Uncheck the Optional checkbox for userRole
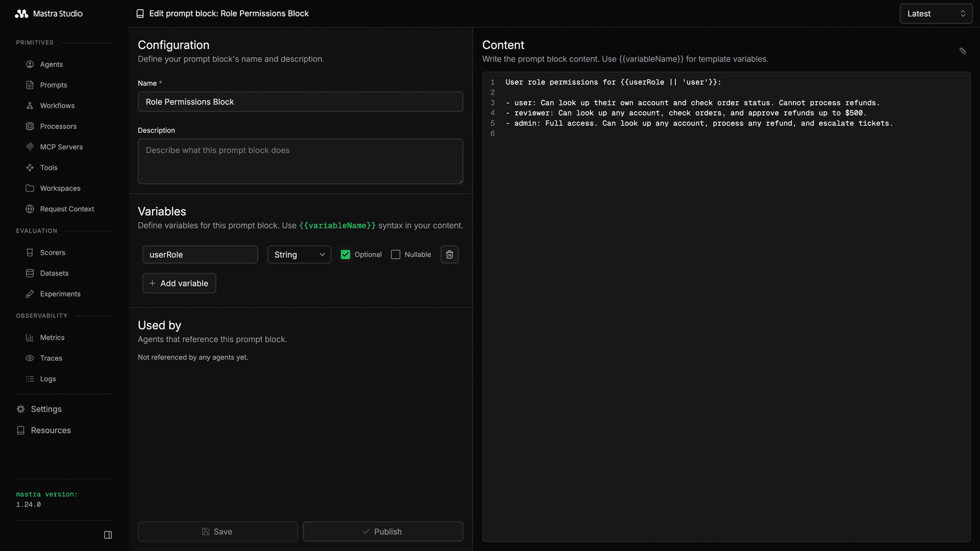 click(x=345, y=254)
